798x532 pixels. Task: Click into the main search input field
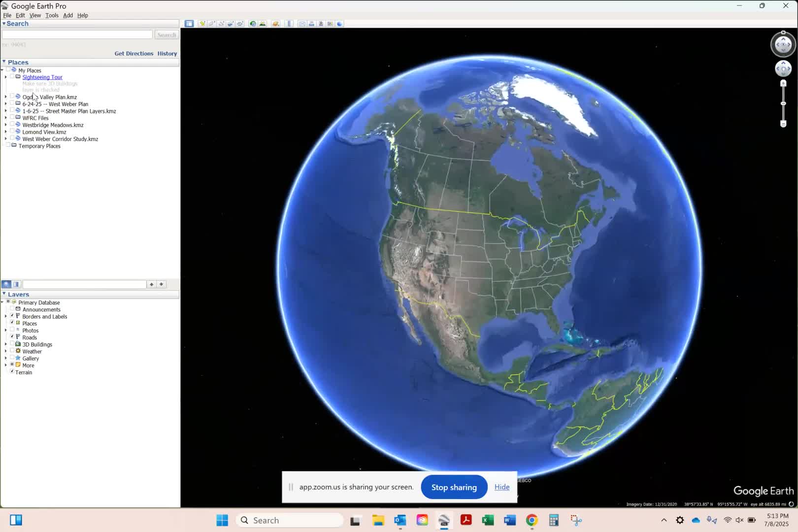pos(77,34)
